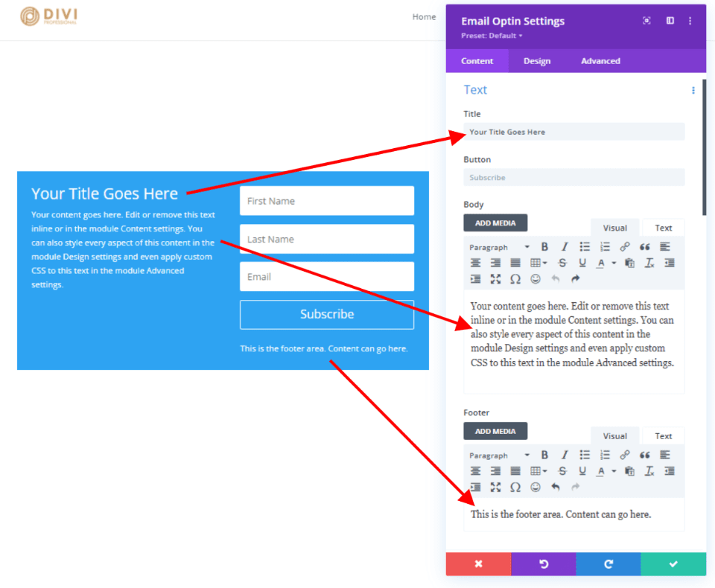Image resolution: width=715 pixels, height=588 pixels.
Task: Click the ADD MEDIA button for Footer
Action: (x=495, y=430)
